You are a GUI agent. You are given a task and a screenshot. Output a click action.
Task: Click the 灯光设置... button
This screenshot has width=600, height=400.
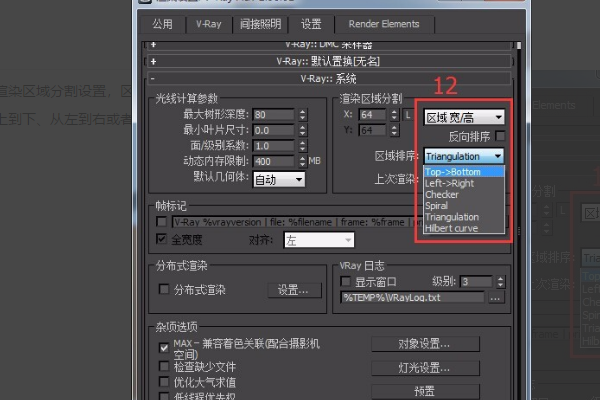coord(425,368)
